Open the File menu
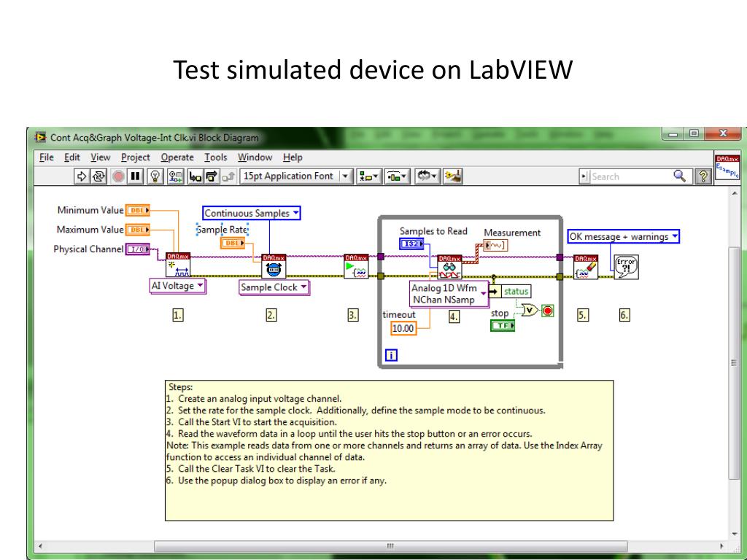This screenshot has height=560, width=747. pos(46,157)
